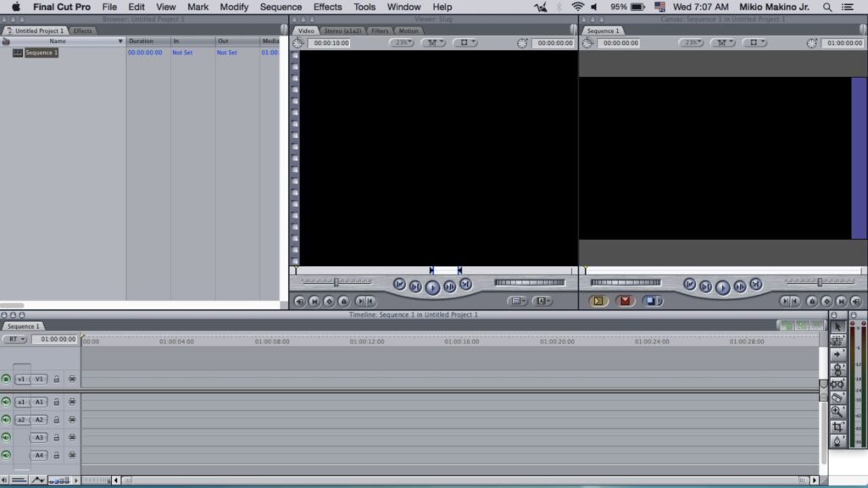This screenshot has height=488, width=868.
Task: Click the red Overwrite edit button in the Canvas
Action: (625, 301)
